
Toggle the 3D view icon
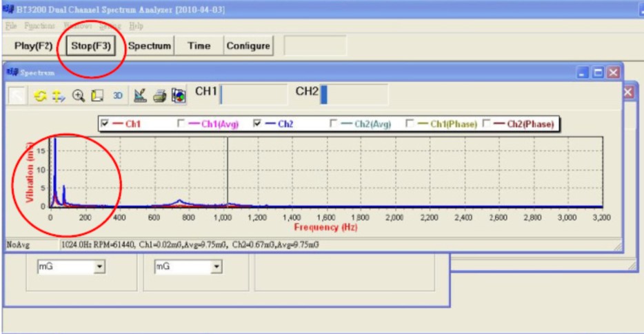(117, 96)
